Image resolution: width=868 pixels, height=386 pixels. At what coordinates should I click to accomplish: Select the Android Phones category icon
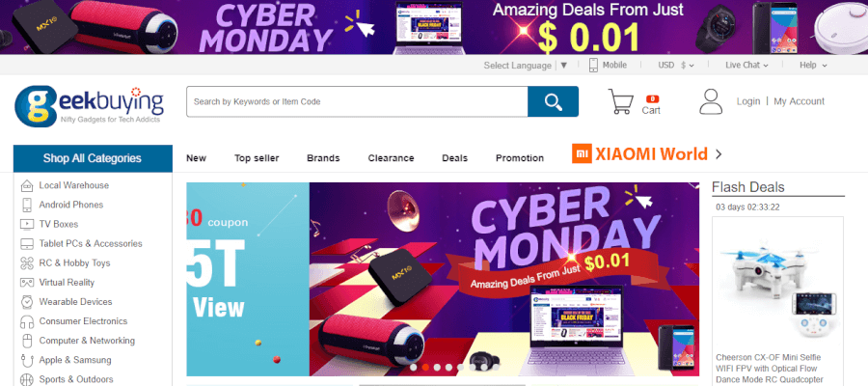[x=27, y=205]
